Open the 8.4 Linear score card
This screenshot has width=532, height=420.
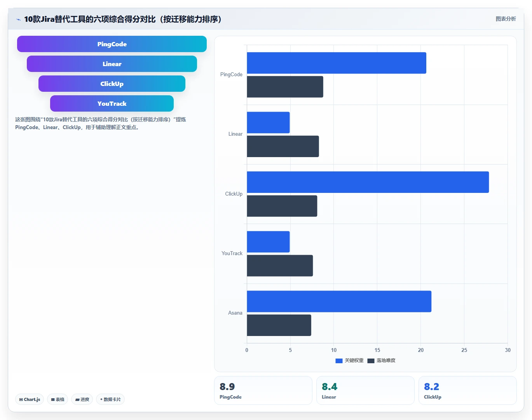(365, 390)
